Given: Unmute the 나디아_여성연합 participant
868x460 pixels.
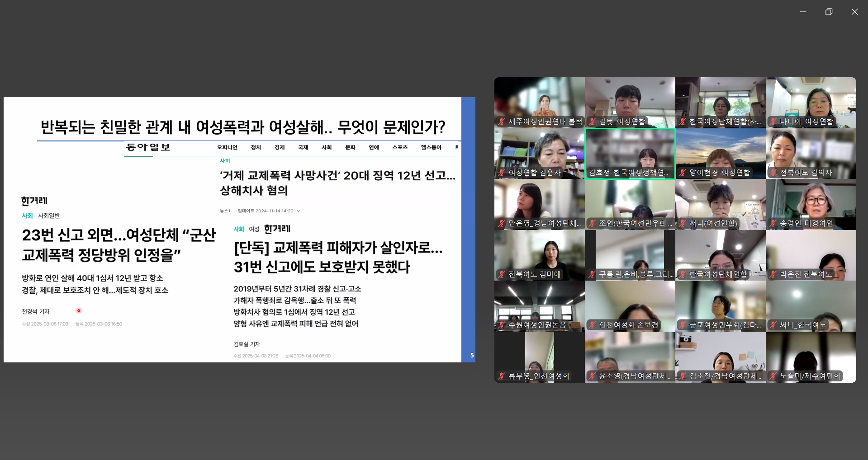Looking at the screenshot, I should click(772, 121).
